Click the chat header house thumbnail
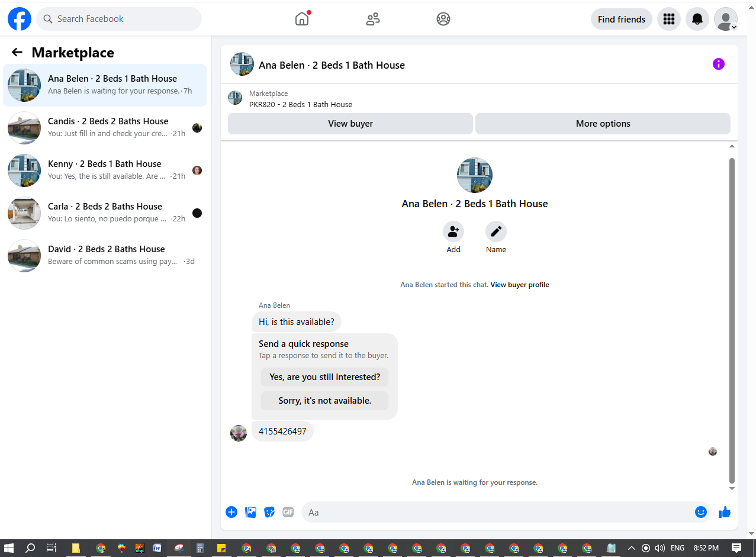This screenshot has height=557, width=756. point(242,64)
